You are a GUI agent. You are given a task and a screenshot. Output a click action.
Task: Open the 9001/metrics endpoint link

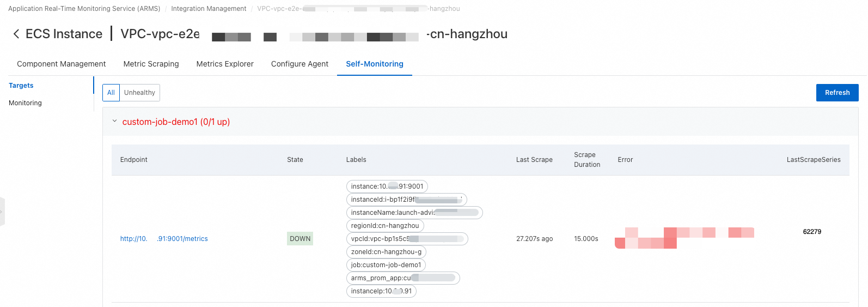[164, 239]
